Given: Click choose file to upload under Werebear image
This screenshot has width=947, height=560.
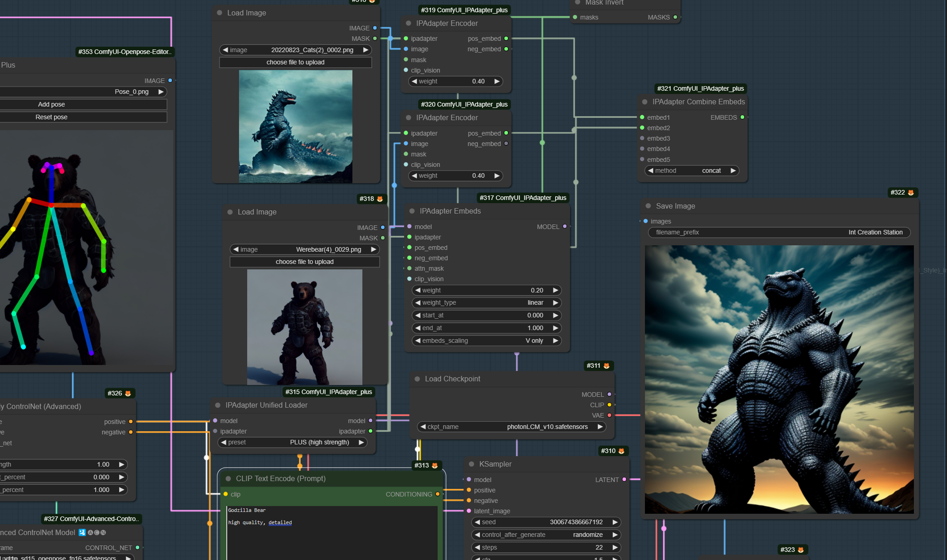Looking at the screenshot, I should point(304,262).
